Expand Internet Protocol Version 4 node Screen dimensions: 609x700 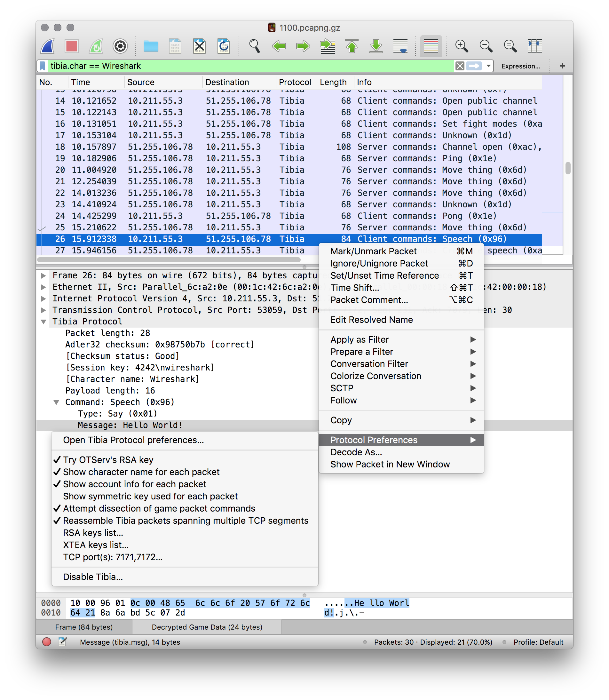(x=43, y=298)
